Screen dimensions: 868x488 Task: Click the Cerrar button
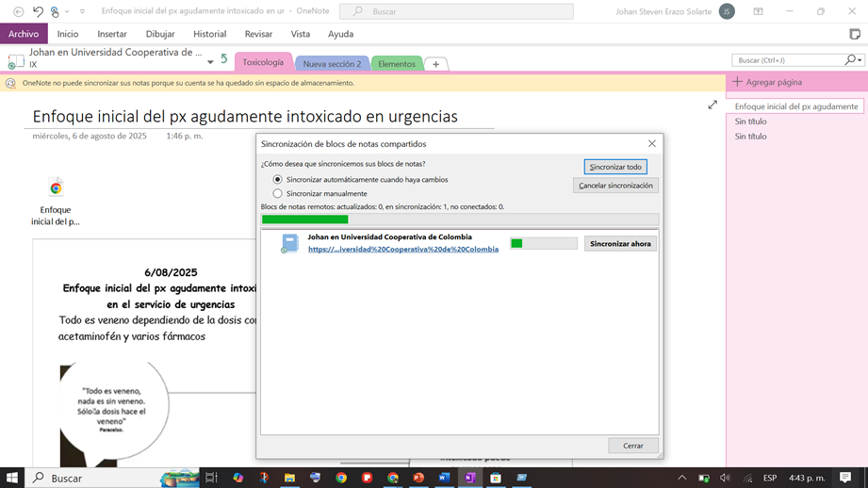[633, 446]
